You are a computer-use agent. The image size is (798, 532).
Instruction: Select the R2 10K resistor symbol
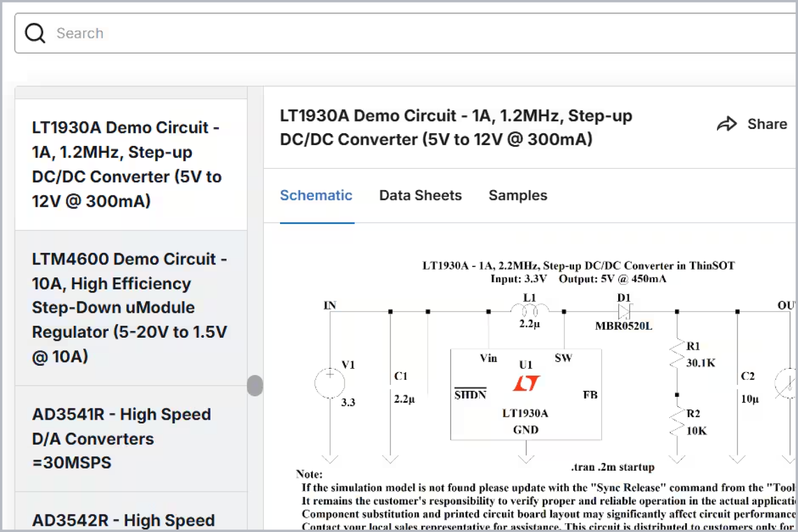(x=676, y=421)
